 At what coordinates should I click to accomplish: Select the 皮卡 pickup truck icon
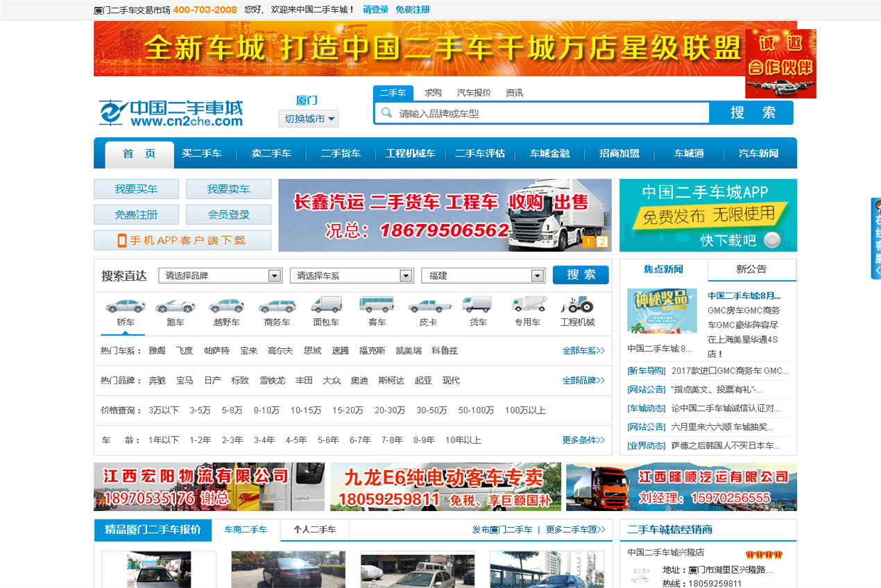click(429, 305)
